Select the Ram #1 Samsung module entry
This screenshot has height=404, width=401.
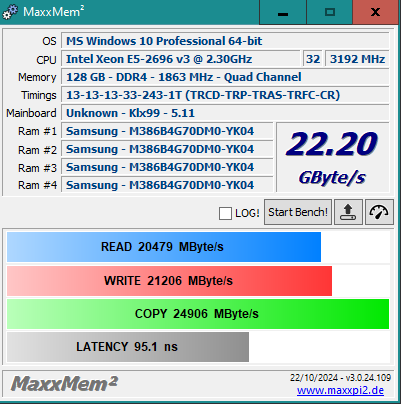point(167,131)
